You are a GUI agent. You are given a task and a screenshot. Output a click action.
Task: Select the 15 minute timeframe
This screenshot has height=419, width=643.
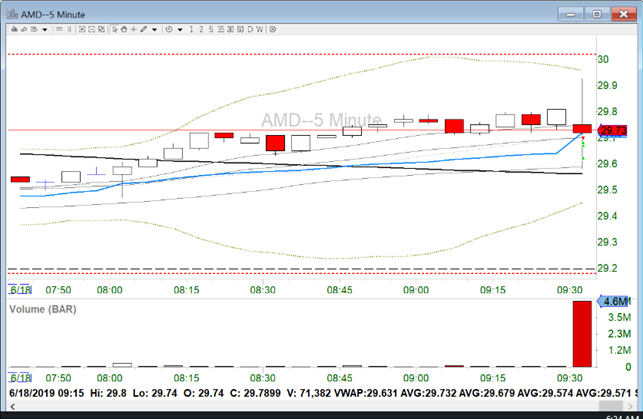tap(222, 29)
